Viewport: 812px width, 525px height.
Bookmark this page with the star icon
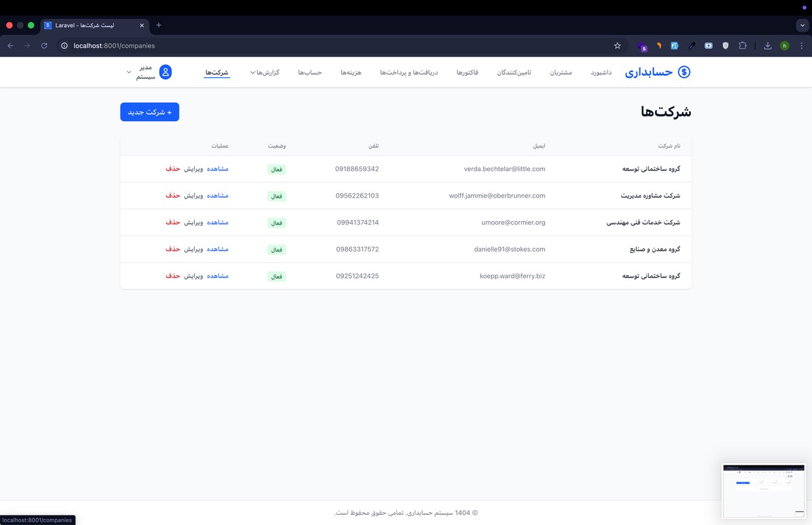click(617, 46)
